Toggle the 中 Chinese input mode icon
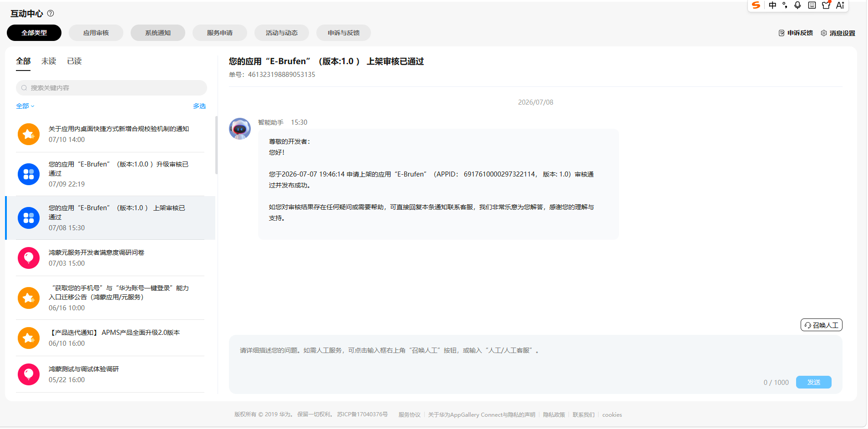 pos(772,5)
